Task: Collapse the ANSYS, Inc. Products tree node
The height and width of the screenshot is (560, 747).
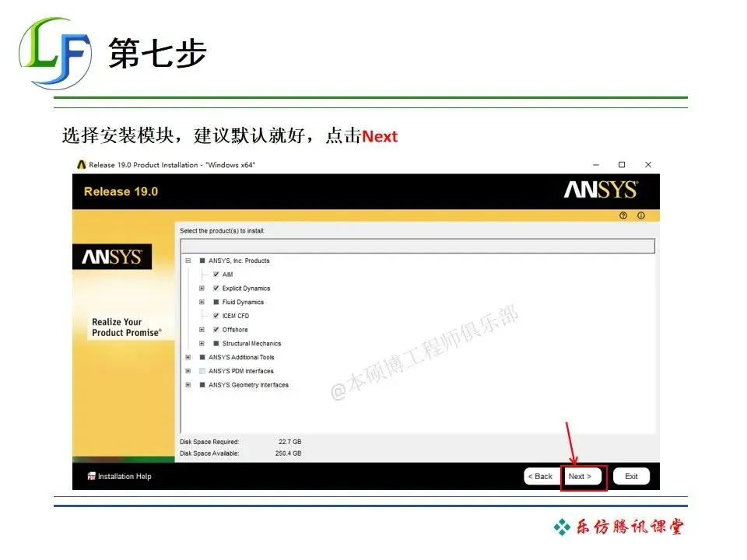Action: pyautogui.click(x=188, y=261)
